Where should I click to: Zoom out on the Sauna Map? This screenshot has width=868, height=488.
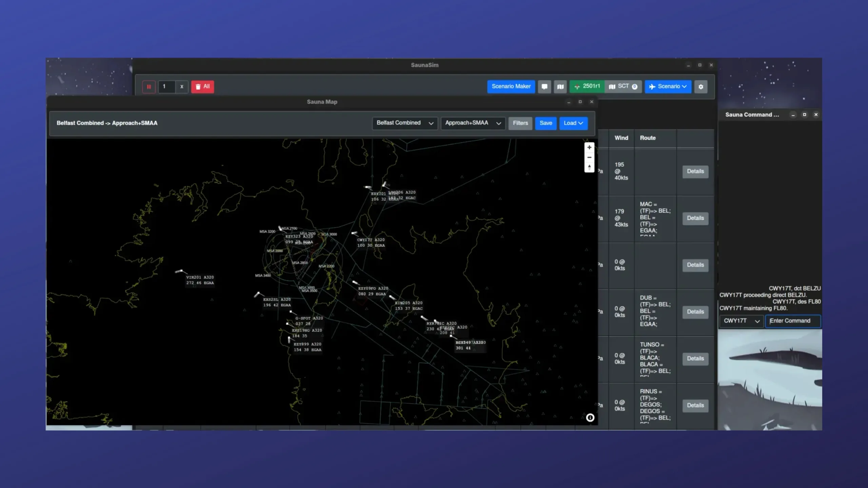[x=589, y=157]
